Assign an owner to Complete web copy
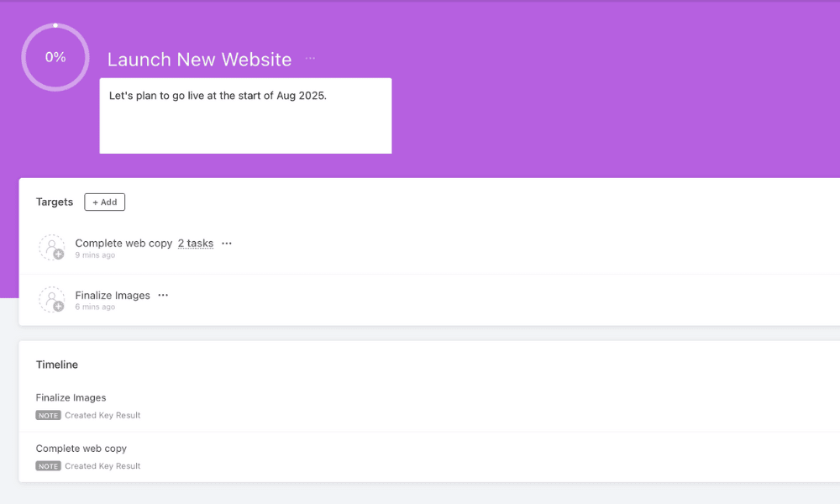Screen dimensions: 840x504 pyautogui.click(x=52, y=248)
